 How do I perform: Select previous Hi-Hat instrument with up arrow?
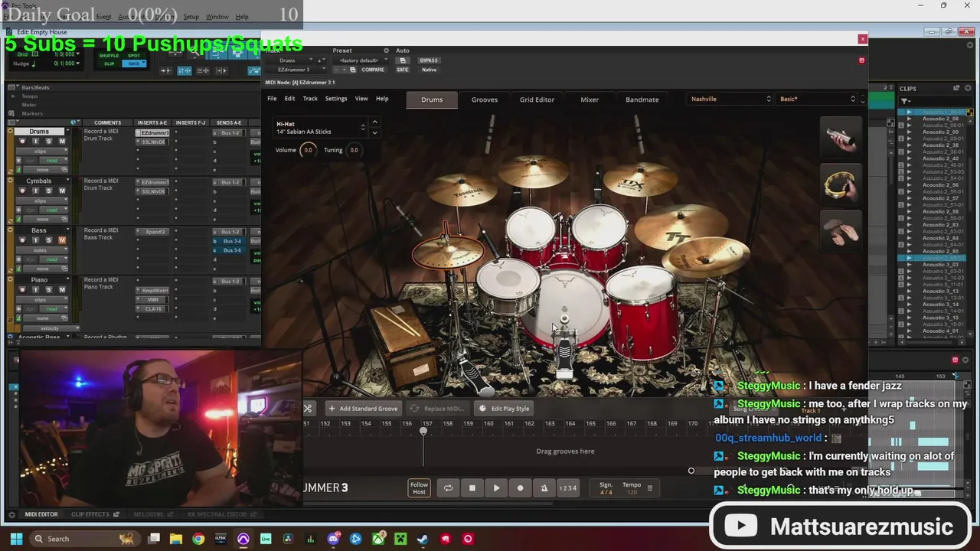pos(374,122)
